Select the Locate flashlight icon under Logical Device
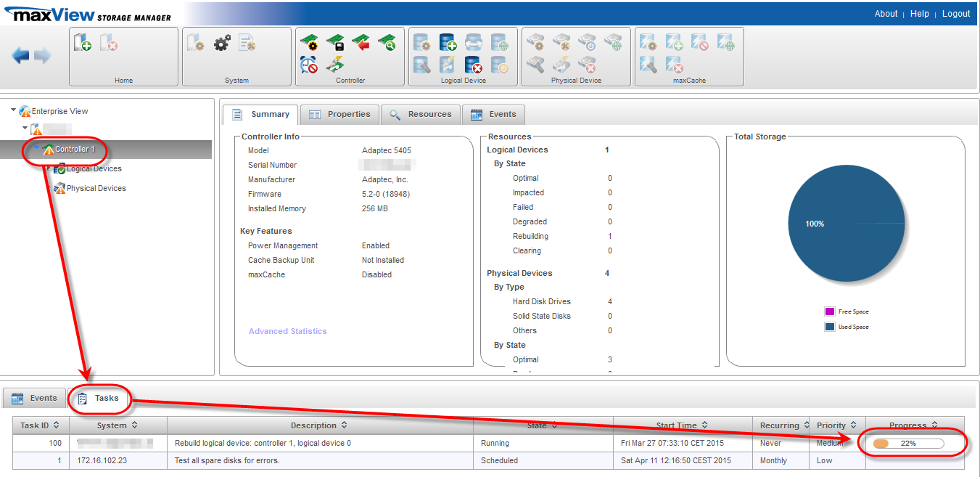This screenshot has width=980, height=477. click(421, 65)
